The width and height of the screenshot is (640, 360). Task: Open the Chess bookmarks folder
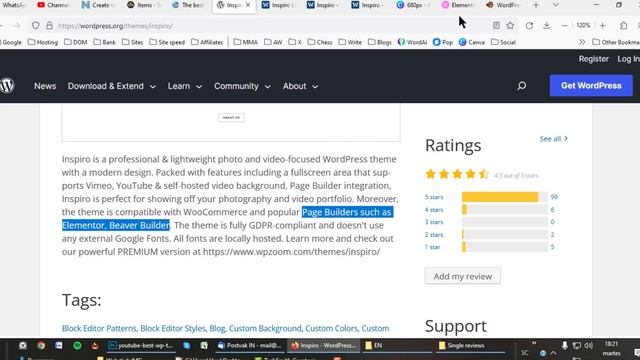pos(320,42)
